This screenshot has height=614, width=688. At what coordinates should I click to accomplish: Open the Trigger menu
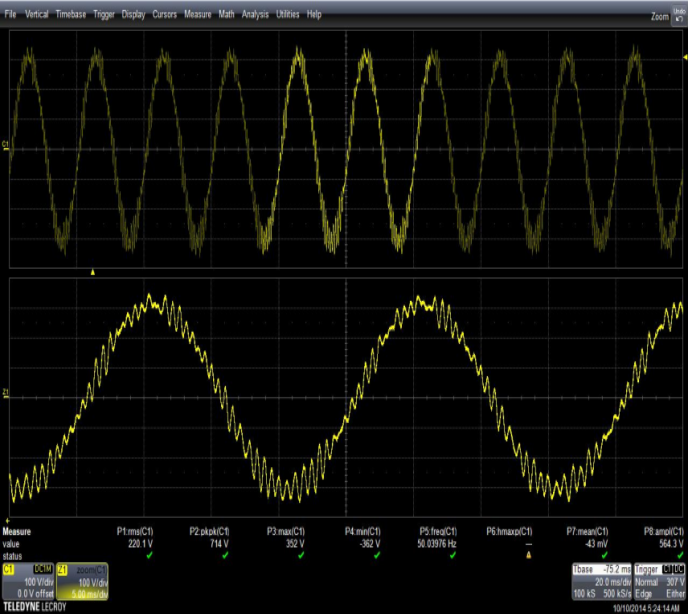(x=103, y=15)
